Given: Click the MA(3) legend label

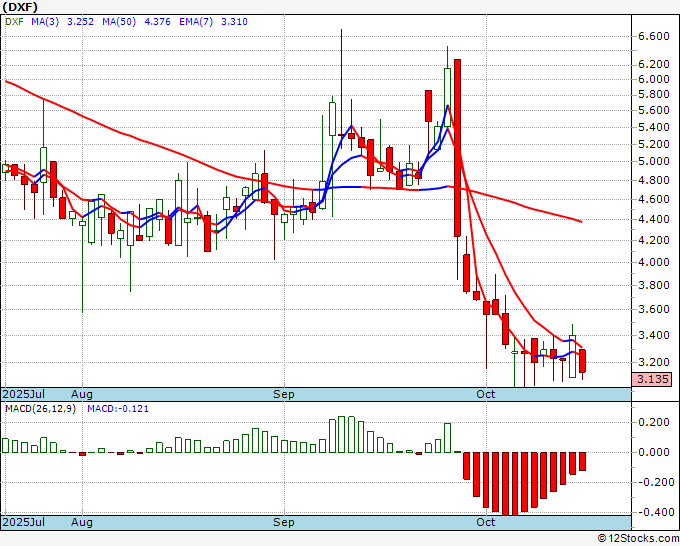Looking at the screenshot, I should coord(45,21).
